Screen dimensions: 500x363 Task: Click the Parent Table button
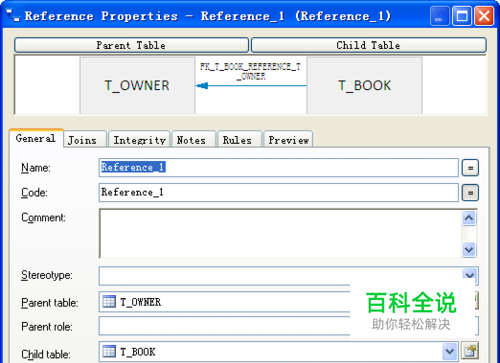[x=131, y=45]
